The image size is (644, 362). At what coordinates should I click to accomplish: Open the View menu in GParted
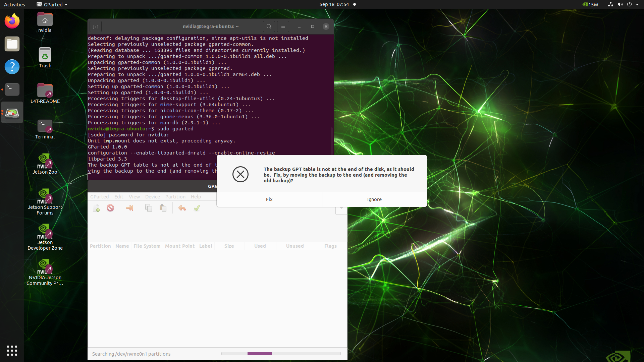coord(134,197)
